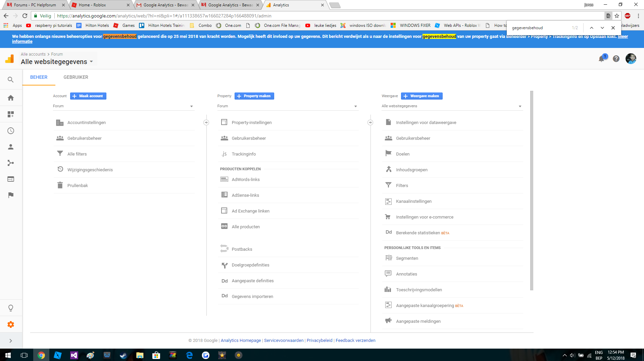Open Instellingen voor e-commerce
Image resolution: width=644 pixels, height=361 pixels.
(x=453, y=217)
